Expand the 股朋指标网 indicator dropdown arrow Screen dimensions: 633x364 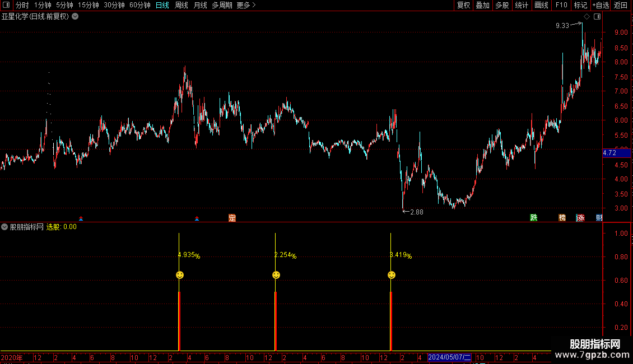pyautogui.click(x=4, y=227)
